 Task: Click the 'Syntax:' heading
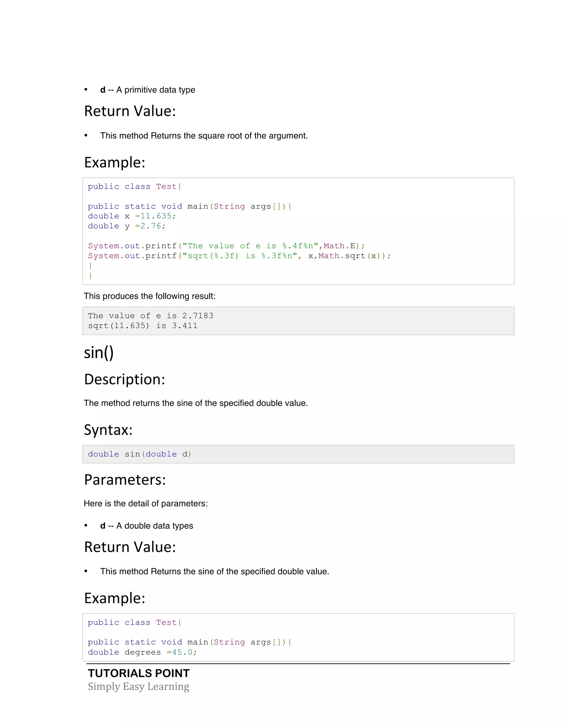click(108, 430)
